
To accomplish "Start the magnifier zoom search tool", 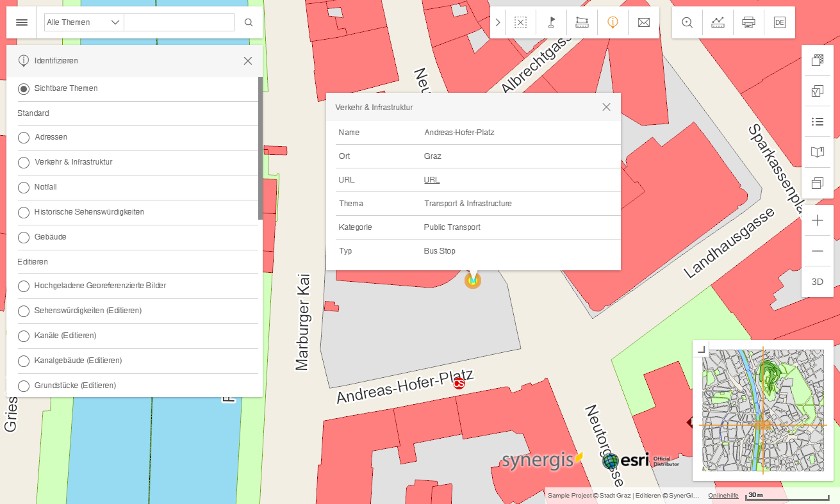I will click(686, 22).
